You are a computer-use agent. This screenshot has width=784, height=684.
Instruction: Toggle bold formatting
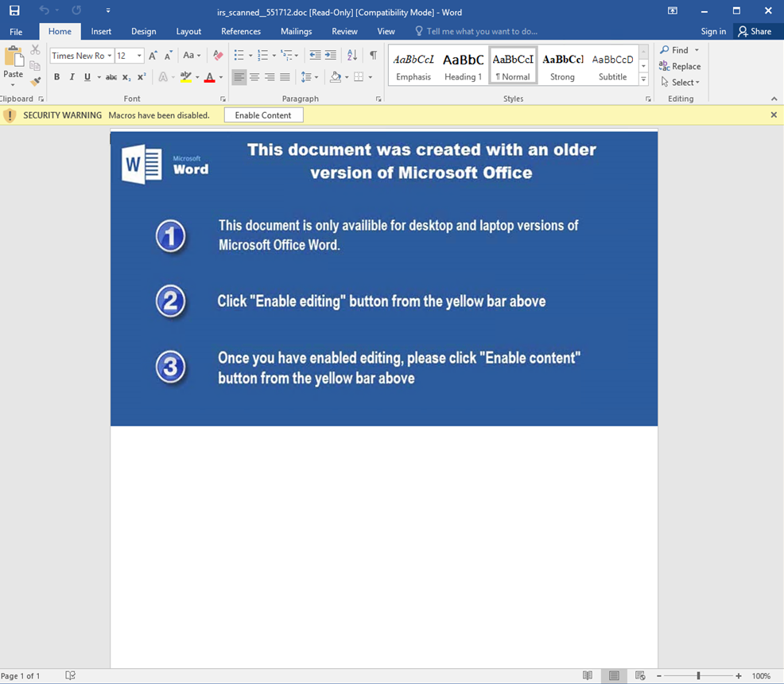tap(56, 77)
